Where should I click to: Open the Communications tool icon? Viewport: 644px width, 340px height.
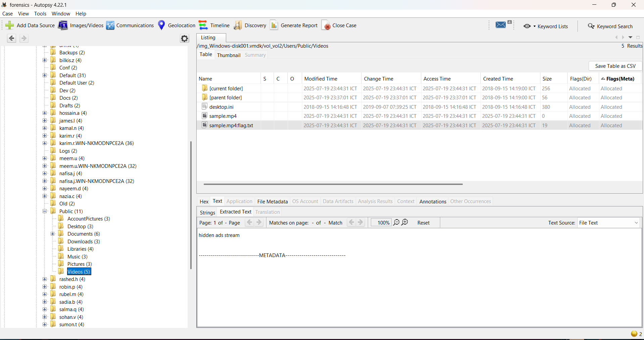(110, 26)
